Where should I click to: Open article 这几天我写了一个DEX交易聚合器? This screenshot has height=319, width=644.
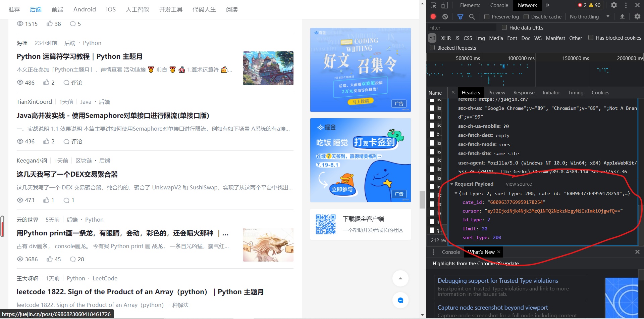point(67,174)
